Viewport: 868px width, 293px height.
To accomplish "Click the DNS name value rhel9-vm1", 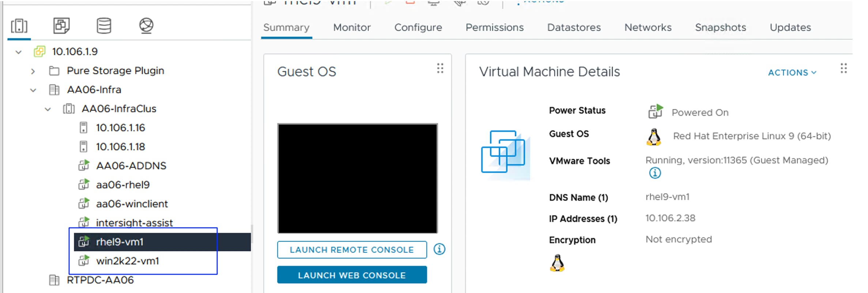I will pos(667,197).
